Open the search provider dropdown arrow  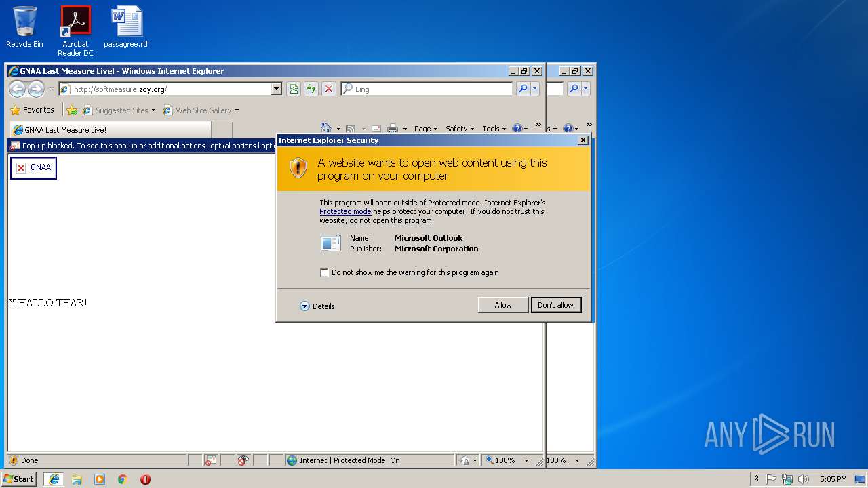pos(535,89)
